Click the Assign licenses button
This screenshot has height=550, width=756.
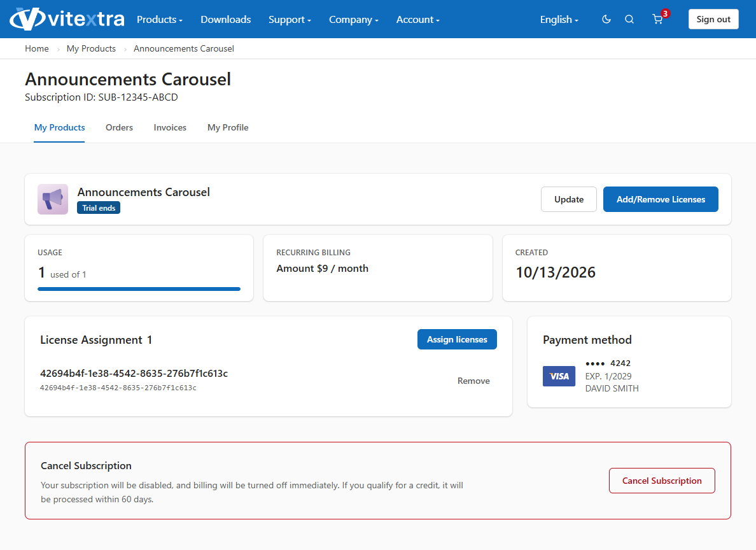[457, 340]
